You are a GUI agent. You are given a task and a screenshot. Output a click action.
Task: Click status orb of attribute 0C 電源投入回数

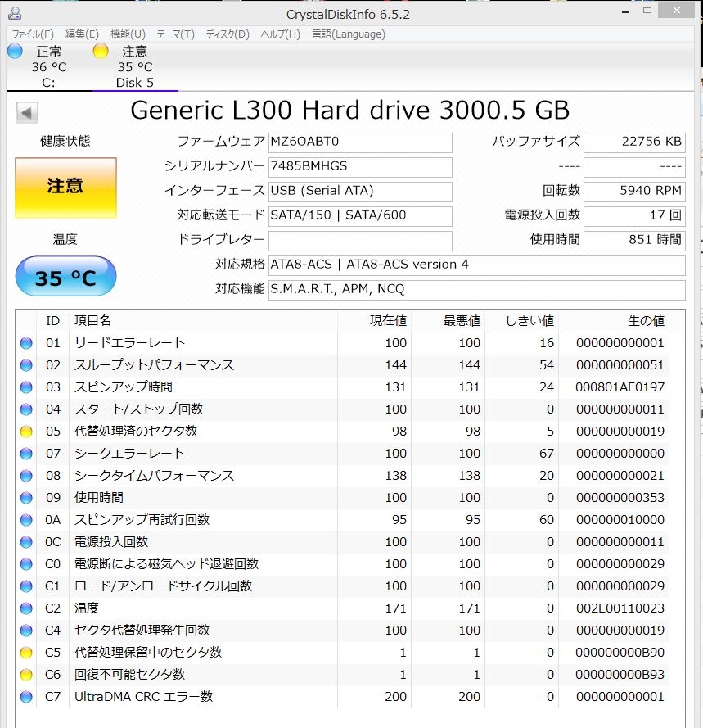pyautogui.click(x=26, y=542)
